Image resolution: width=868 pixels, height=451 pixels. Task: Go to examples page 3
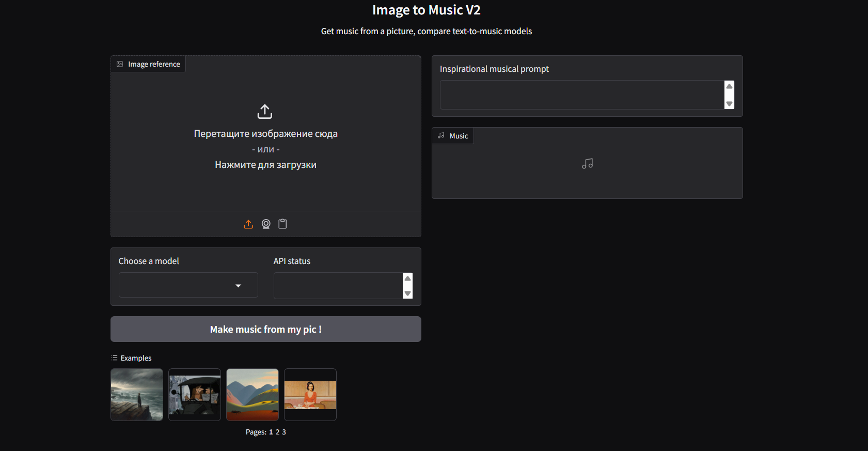pyautogui.click(x=284, y=432)
